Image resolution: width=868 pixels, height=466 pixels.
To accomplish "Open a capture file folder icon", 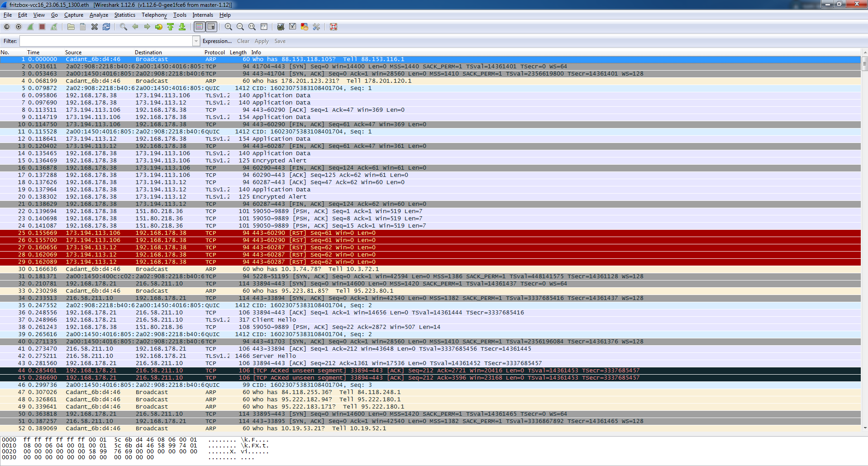I will 71,27.
